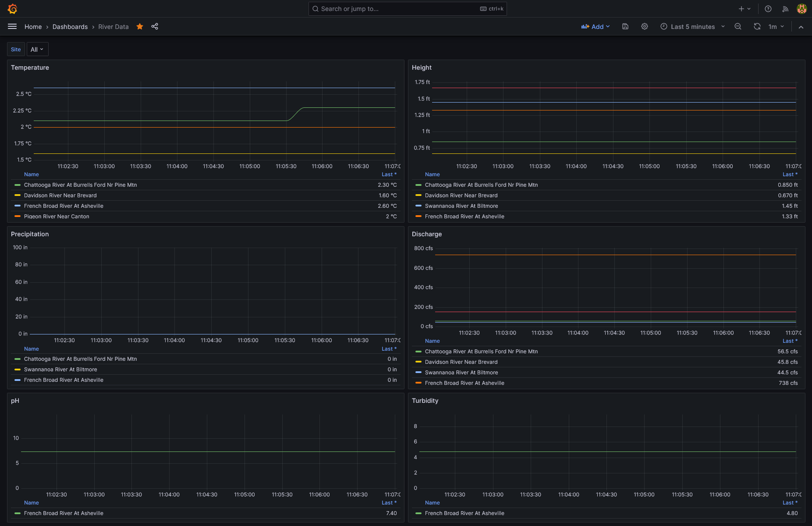Sort Turbidity legend by Name header
Image resolution: width=812 pixels, height=526 pixels.
(x=433, y=503)
